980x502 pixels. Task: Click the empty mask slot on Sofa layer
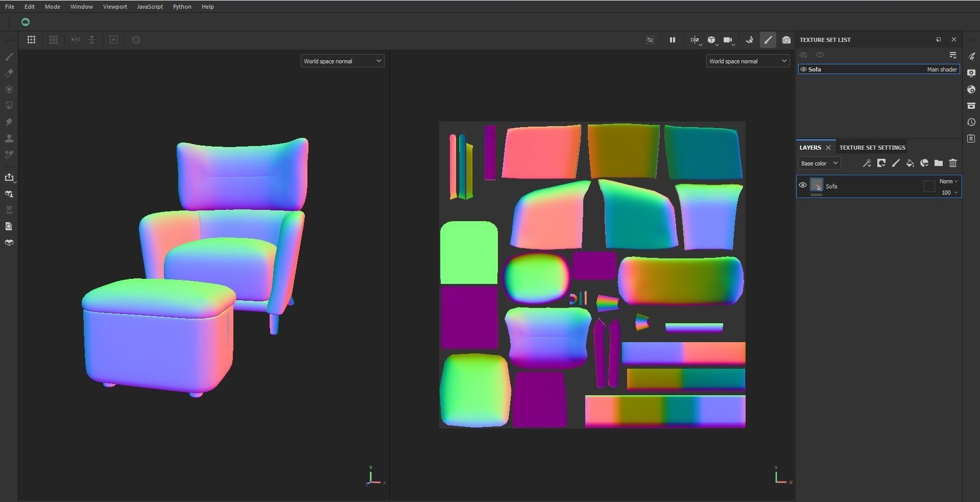[929, 186]
